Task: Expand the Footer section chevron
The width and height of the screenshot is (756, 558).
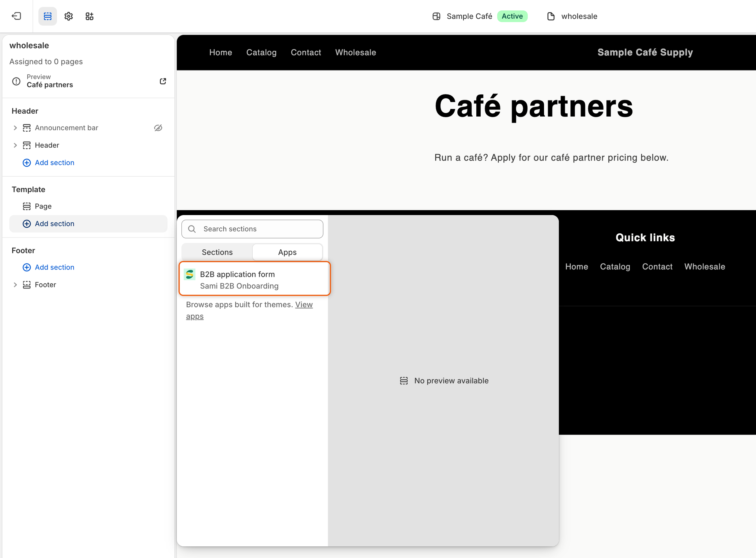Action: [15, 285]
